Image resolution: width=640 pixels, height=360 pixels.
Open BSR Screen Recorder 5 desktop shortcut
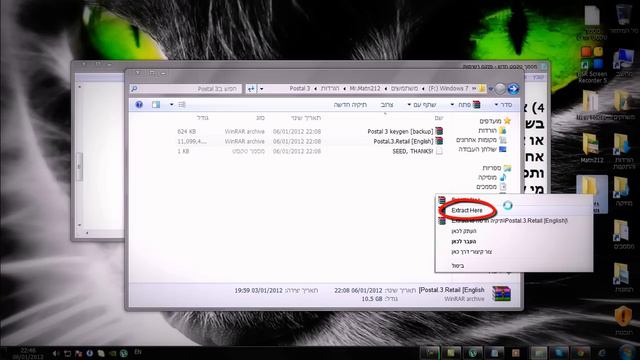tap(592, 65)
